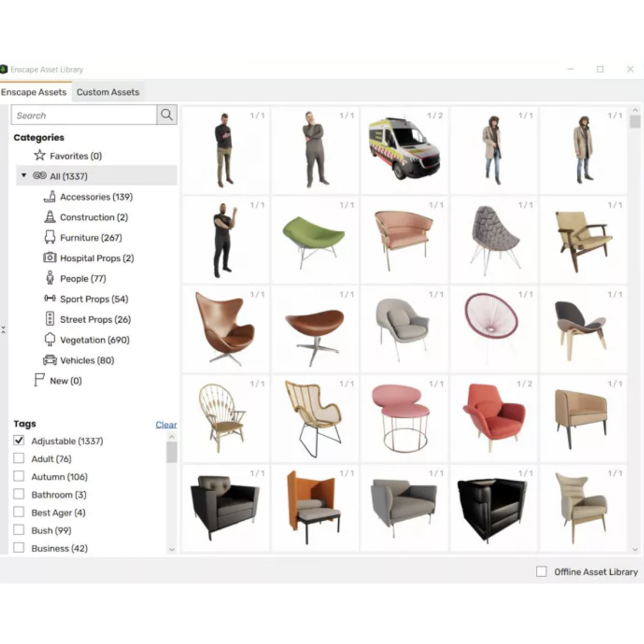Click the Clear tags link
This screenshot has height=644, width=644.
point(166,425)
